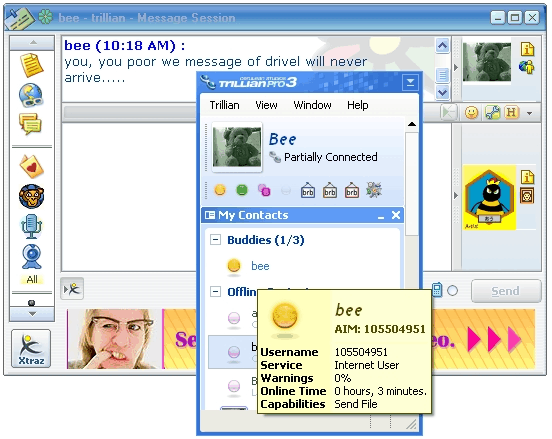
Task: Click the bee cartoon avatar thumbnail
Action: tap(489, 197)
